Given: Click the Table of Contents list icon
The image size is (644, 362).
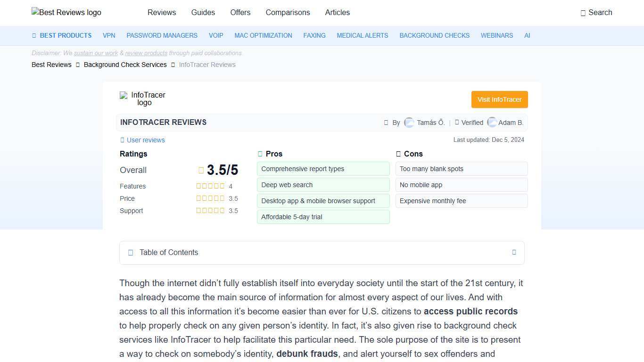Looking at the screenshot, I should point(131,253).
